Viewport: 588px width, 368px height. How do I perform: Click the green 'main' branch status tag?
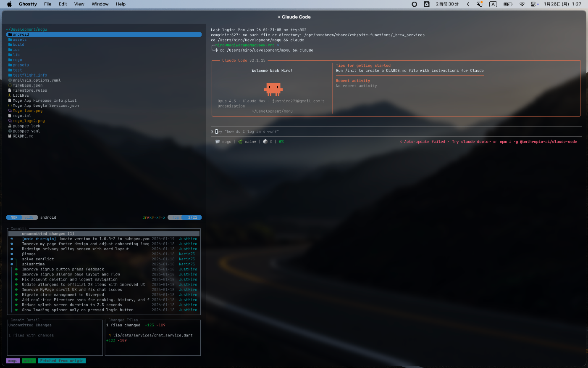29,361
